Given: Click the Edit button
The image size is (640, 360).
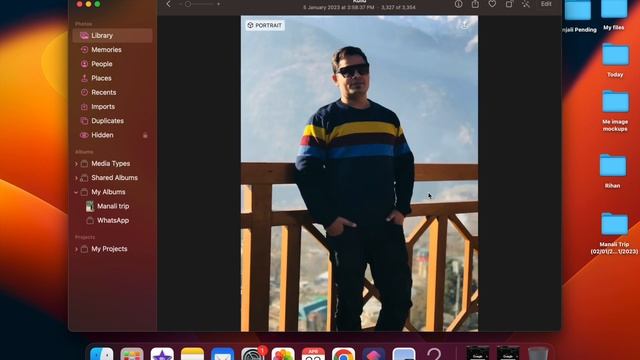Looking at the screenshot, I should tap(546, 4).
